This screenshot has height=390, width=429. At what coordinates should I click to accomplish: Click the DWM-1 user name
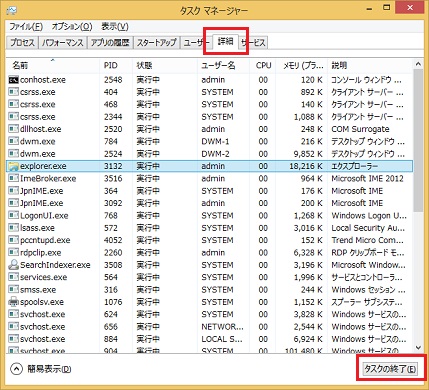coord(215,142)
